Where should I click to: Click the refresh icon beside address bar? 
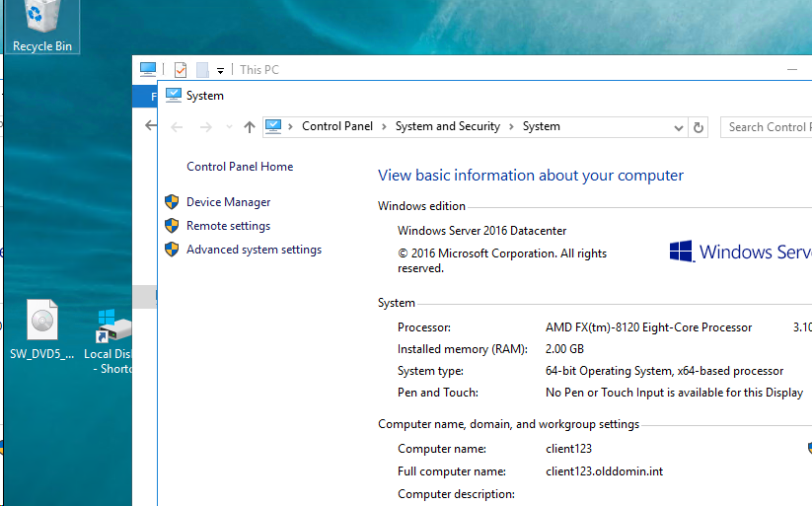[x=700, y=127]
